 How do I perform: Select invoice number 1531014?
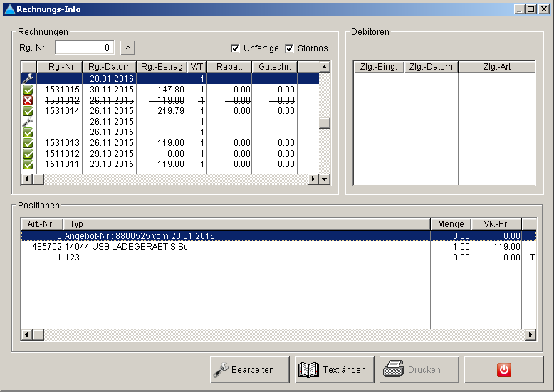tap(62, 111)
